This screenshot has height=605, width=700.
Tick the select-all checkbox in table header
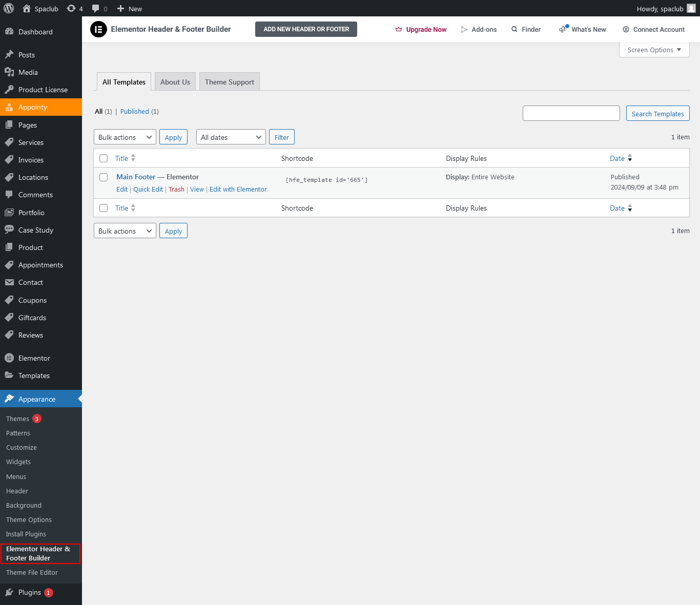[x=104, y=158]
